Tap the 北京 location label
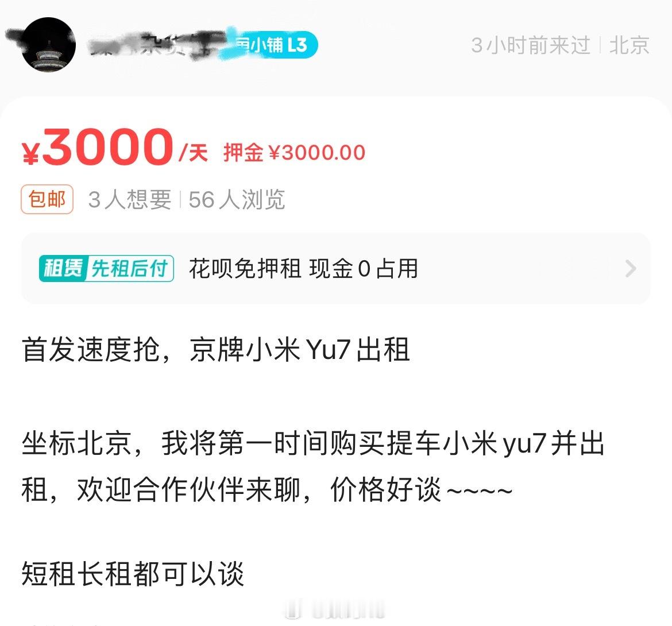 [x=629, y=45]
